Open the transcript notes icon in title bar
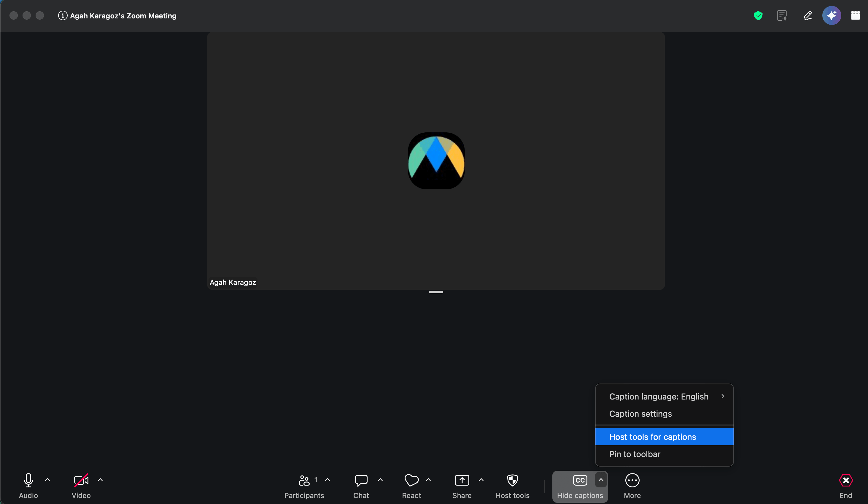The image size is (868, 504). [782, 15]
